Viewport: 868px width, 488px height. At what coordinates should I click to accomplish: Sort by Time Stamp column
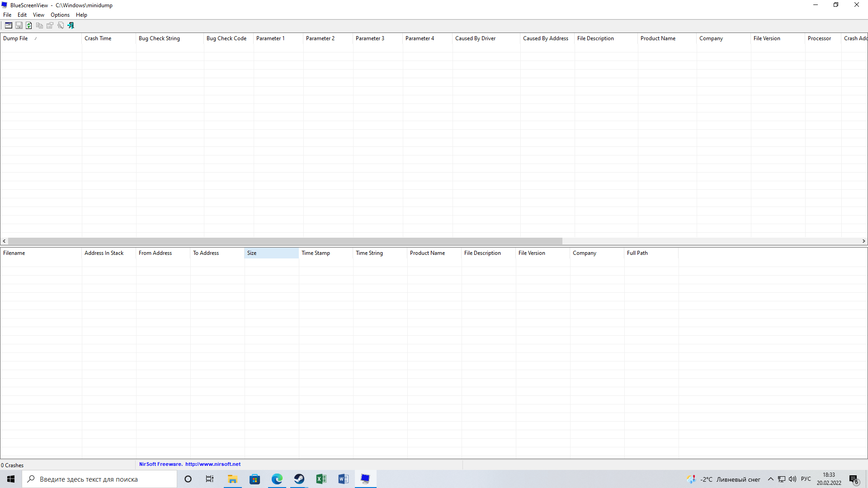click(325, 253)
